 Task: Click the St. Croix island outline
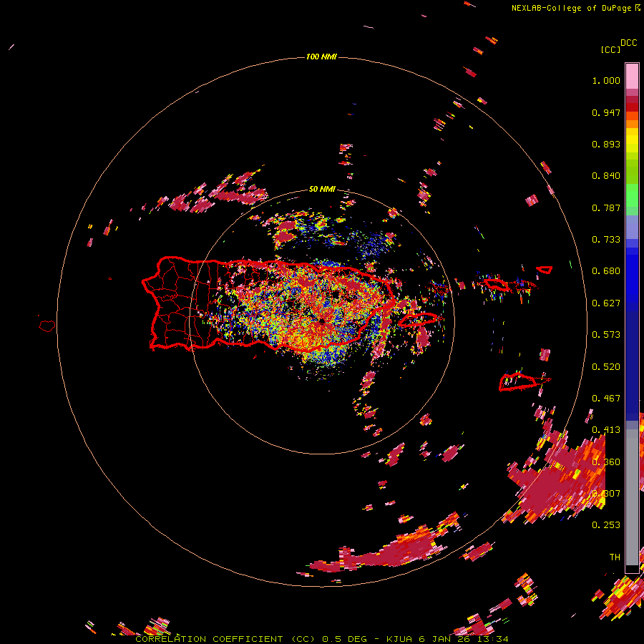(x=519, y=382)
